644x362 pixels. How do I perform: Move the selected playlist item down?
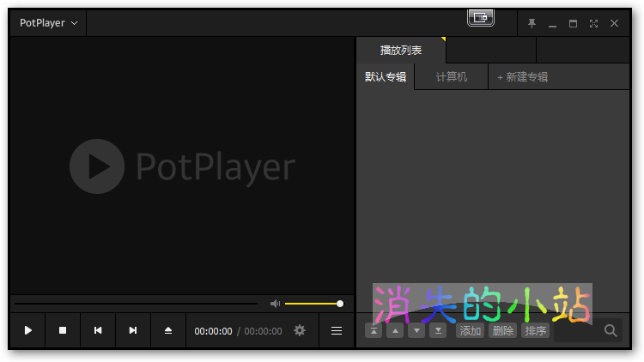(x=416, y=330)
